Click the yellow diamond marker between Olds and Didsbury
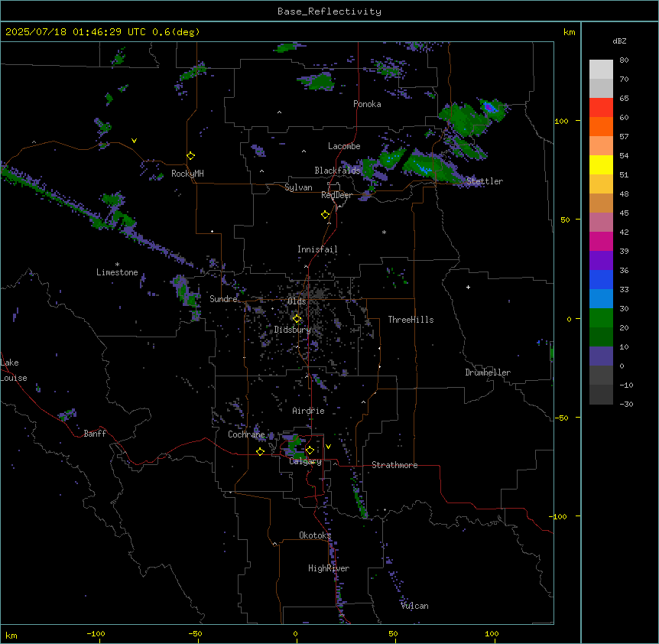The width and height of the screenshot is (659, 644). point(297,319)
